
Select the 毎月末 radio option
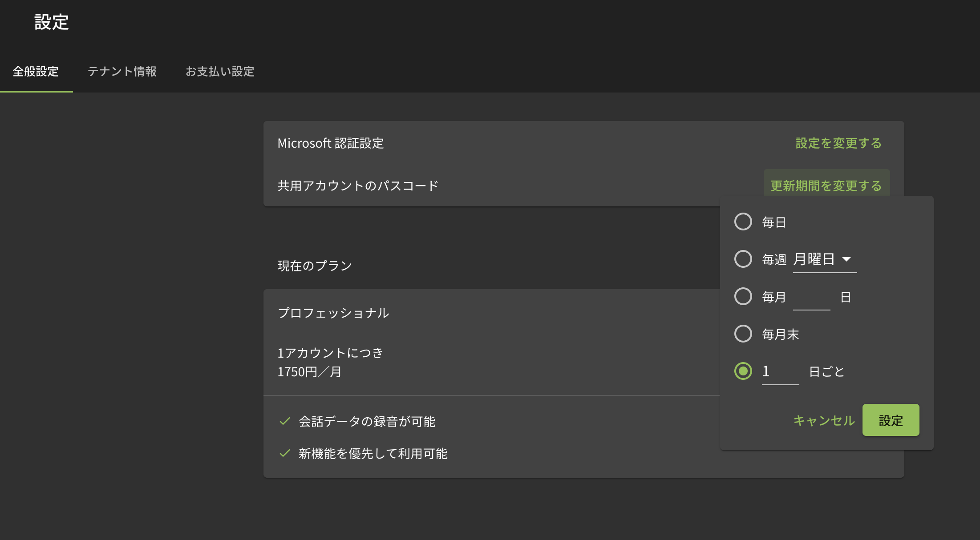coord(743,334)
